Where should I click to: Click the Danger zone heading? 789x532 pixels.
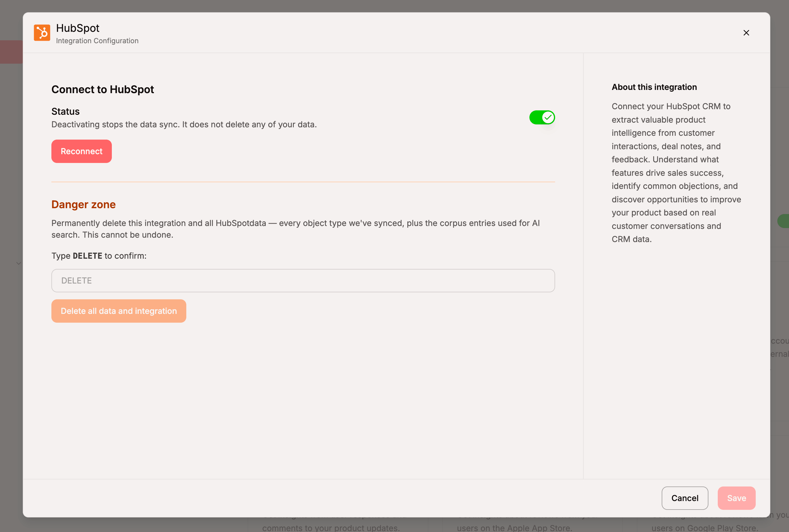tap(84, 204)
